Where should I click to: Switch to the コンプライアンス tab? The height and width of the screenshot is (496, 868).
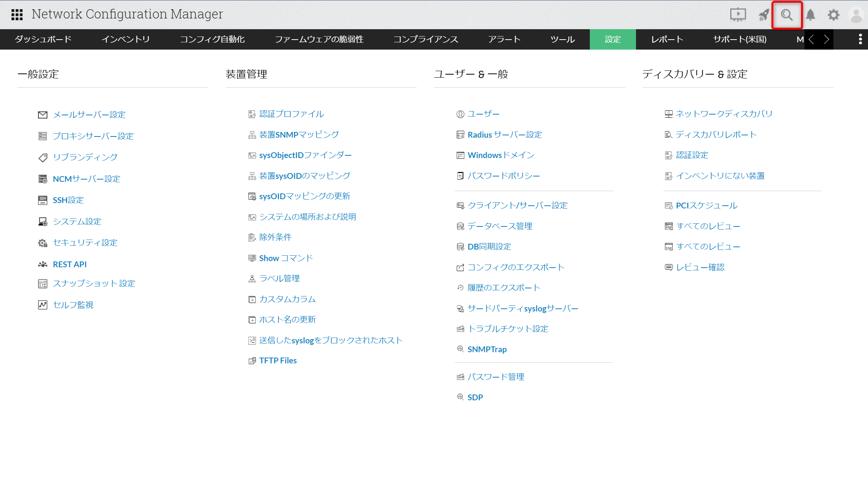pyautogui.click(x=426, y=39)
